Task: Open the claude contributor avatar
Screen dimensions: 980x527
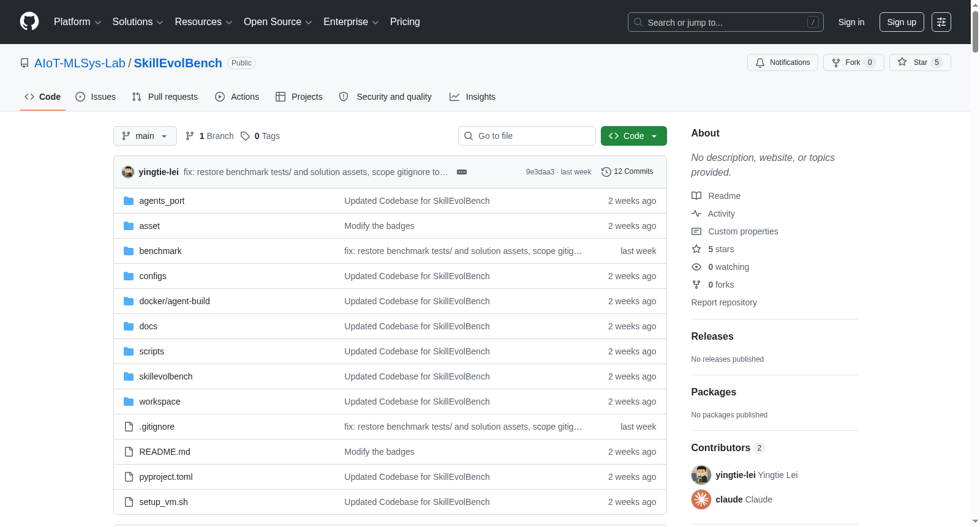Action: pos(701,499)
